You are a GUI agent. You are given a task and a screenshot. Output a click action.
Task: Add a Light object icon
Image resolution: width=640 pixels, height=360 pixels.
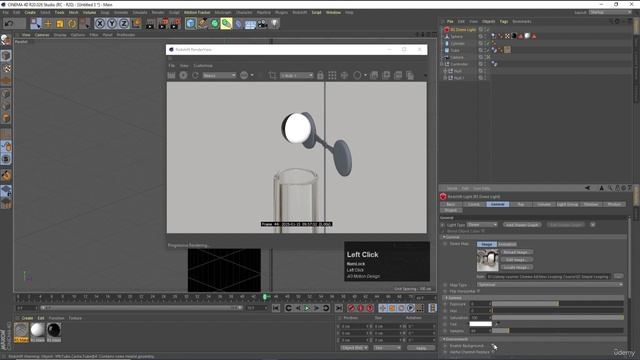(x=275, y=24)
